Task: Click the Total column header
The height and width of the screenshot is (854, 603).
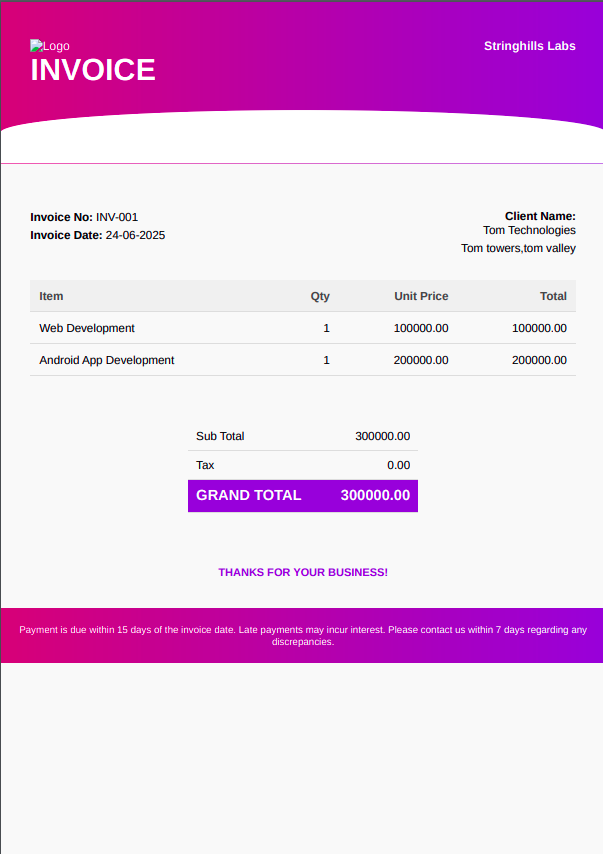Action: point(553,296)
